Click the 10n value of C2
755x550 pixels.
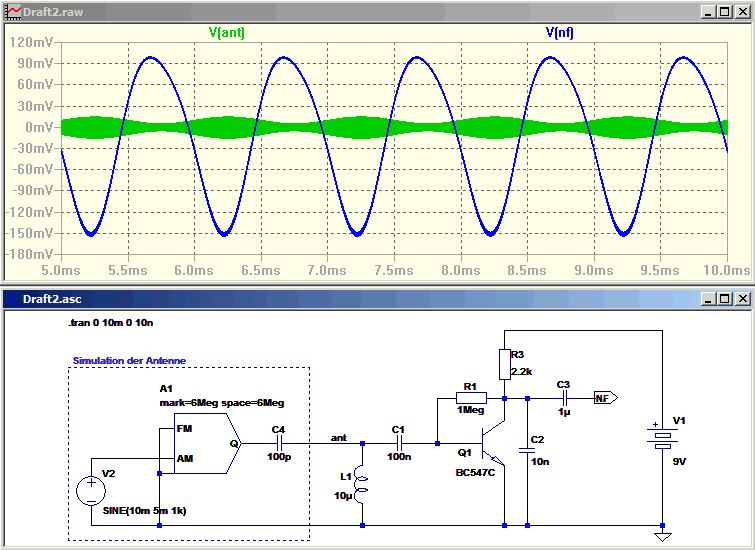(x=540, y=461)
